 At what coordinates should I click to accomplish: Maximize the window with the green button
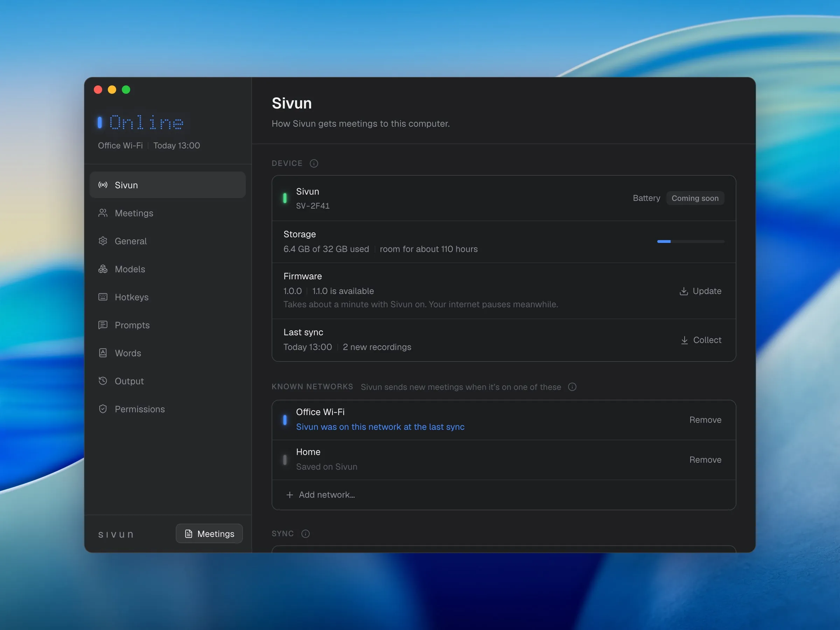(126, 90)
